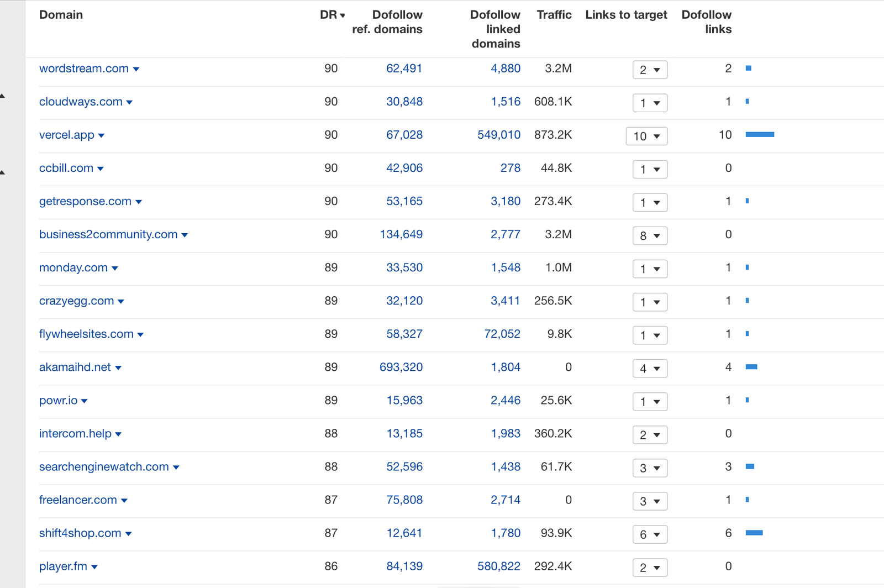Click Domain column header
This screenshot has width=884, height=588.
pyautogui.click(x=61, y=15)
